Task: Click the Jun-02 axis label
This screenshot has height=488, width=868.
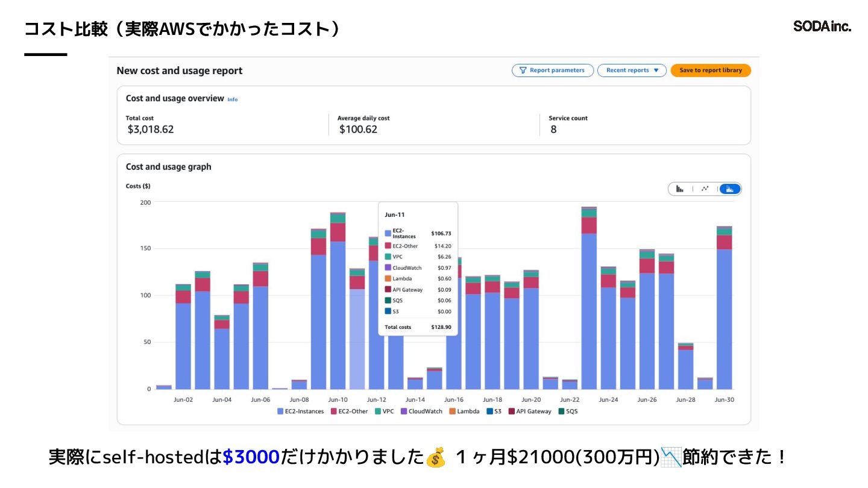Action: click(183, 399)
